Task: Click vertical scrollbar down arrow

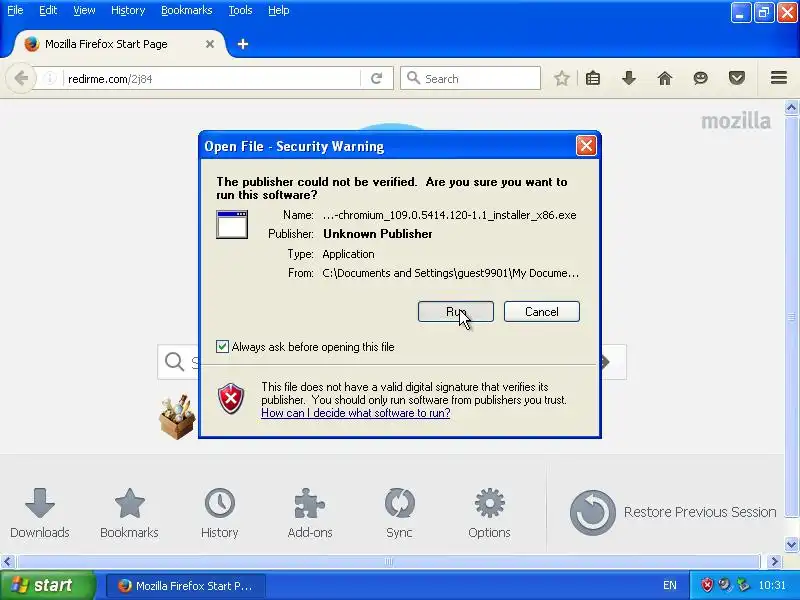Action: pyautogui.click(x=791, y=544)
